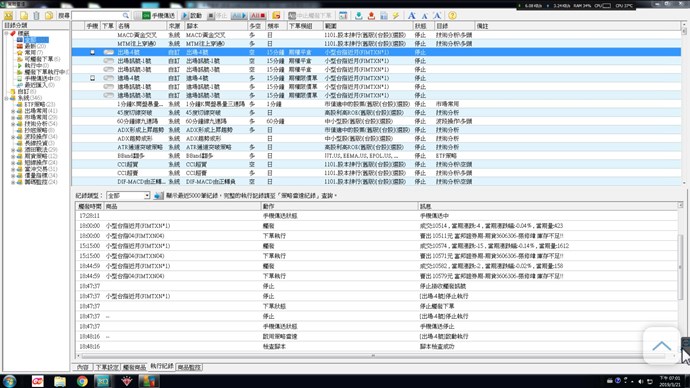690x388 pixels.
Task: Toggle order switch for 出場訊號-1號 row
Action: [108, 61]
